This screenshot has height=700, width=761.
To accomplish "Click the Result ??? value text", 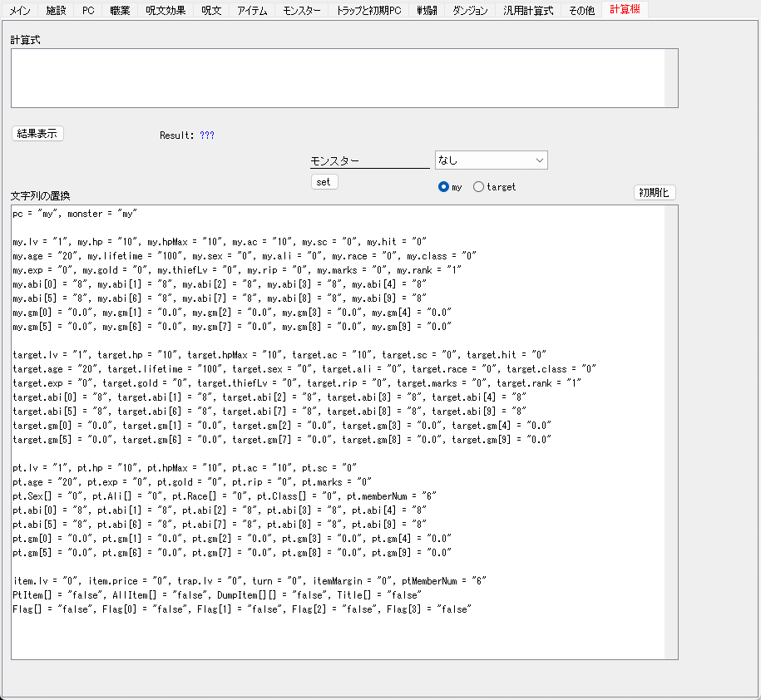I will click(207, 136).
